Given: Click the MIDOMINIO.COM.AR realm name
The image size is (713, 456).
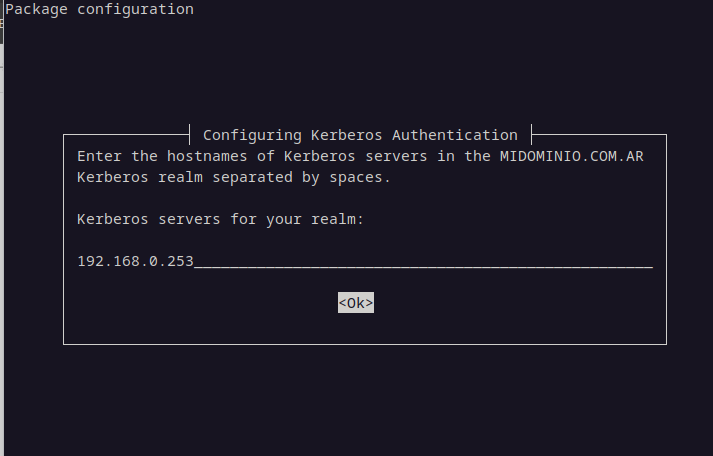Looking at the screenshot, I should [572, 156].
